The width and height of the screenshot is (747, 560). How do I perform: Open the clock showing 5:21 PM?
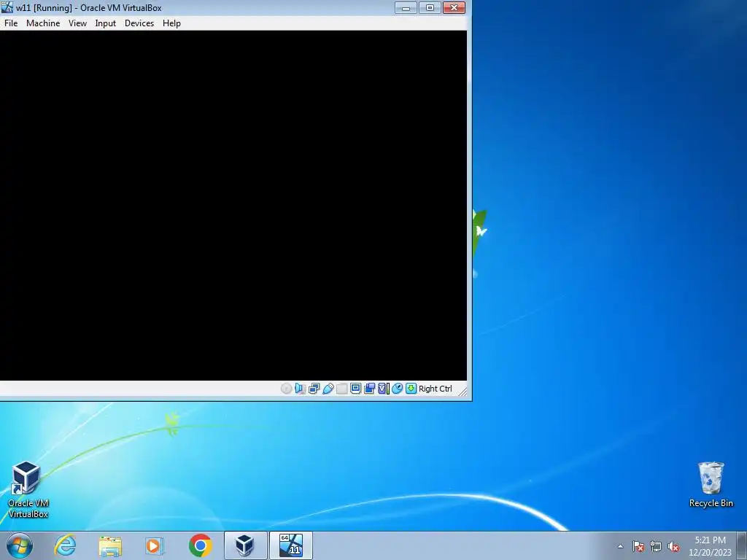click(710, 546)
